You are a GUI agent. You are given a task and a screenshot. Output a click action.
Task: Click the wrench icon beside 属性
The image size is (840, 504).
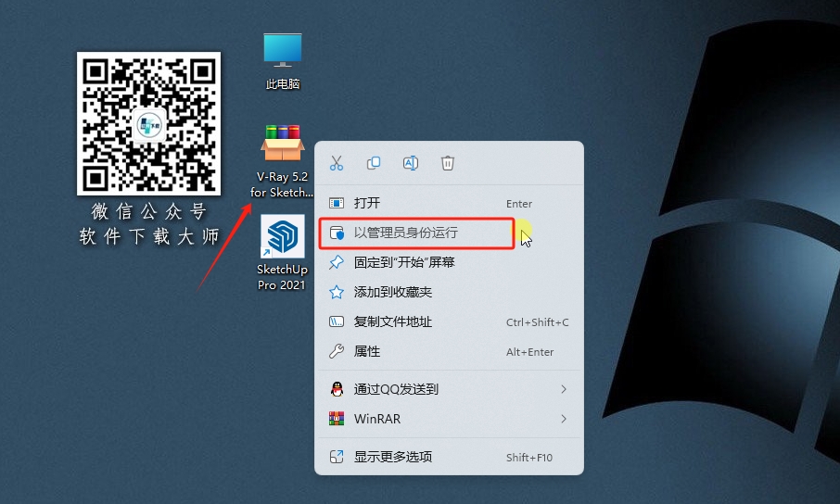click(x=337, y=351)
